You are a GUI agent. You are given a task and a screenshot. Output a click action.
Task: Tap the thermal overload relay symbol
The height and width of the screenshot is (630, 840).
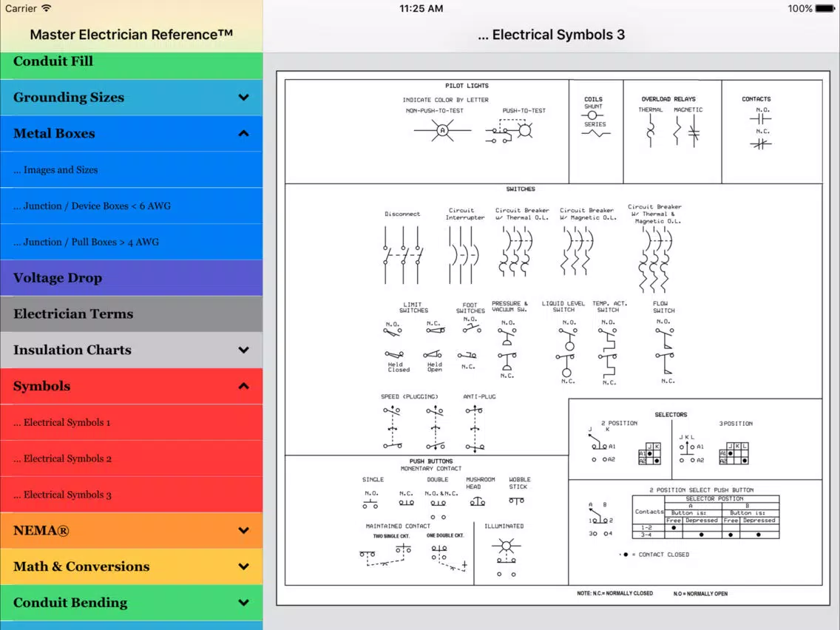[x=651, y=132]
